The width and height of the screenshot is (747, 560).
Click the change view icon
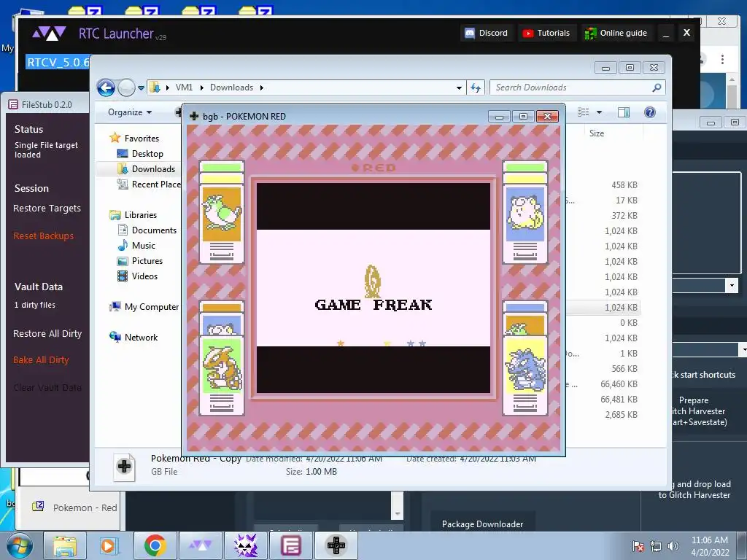(584, 112)
